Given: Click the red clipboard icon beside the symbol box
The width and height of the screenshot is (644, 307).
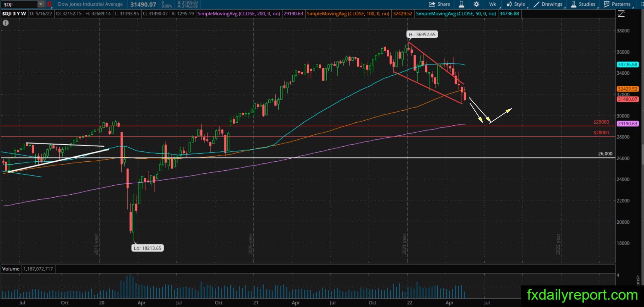Looking at the screenshot, I should [x=49, y=4].
